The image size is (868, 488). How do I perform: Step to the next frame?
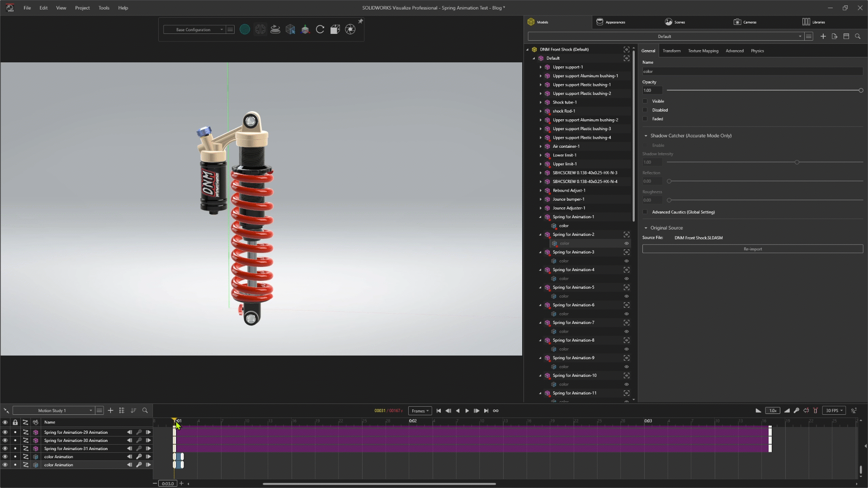coord(476,411)
